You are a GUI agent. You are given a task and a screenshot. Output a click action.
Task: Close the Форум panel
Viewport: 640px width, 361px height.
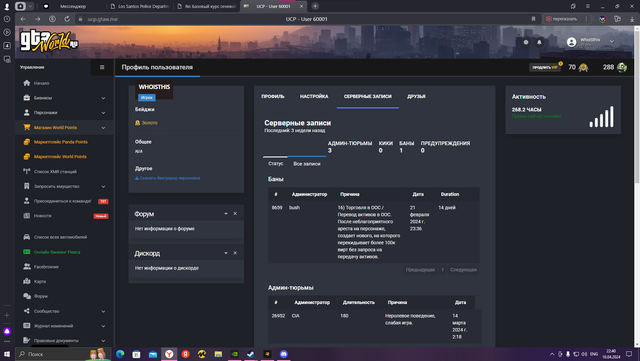tap(235, 214)
